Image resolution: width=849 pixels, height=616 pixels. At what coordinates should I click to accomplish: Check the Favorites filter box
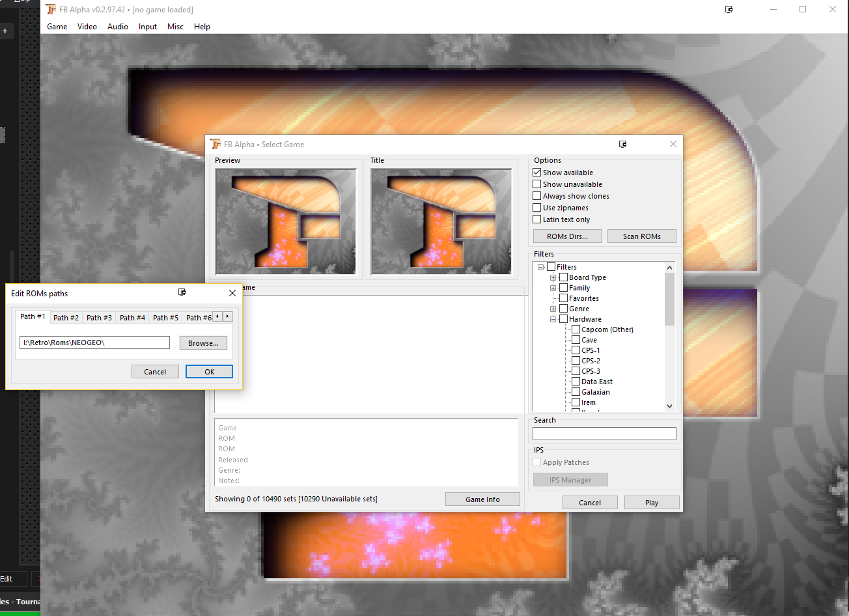pyautogui.click(x=564, y=298)
